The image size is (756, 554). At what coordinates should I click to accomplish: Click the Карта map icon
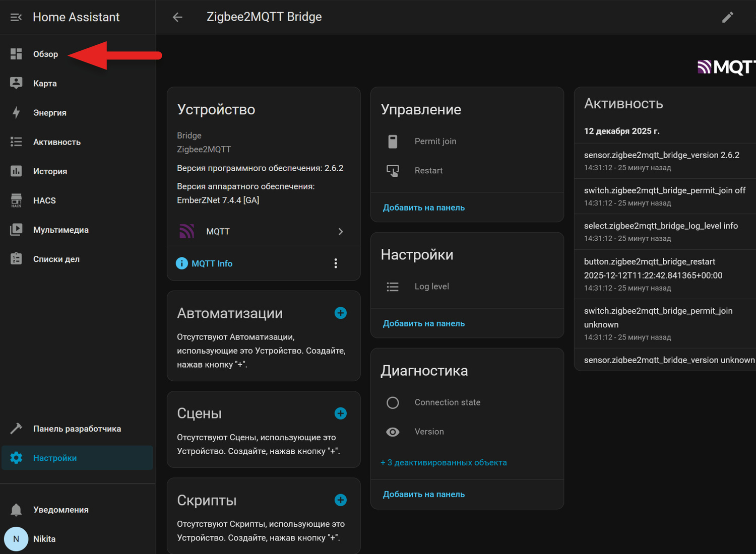point(16,83)
